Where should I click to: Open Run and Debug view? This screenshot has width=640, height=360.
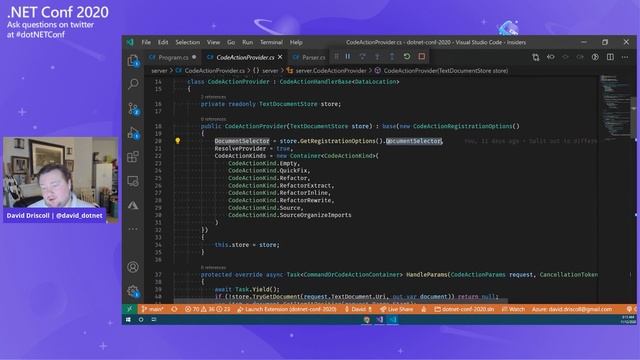coord(133,133)
